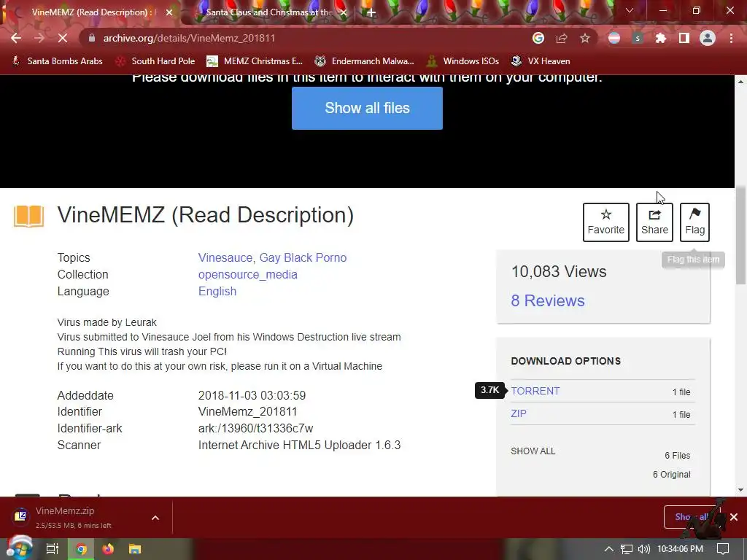747x560 pixels.
Task: Click the padlock site info icon
Action: [92, 38]
